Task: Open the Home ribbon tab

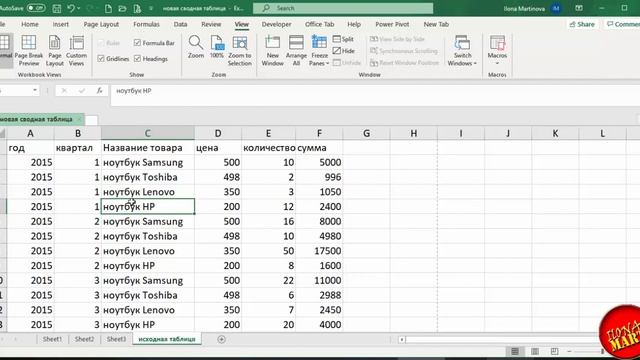Action: [30, 24]
